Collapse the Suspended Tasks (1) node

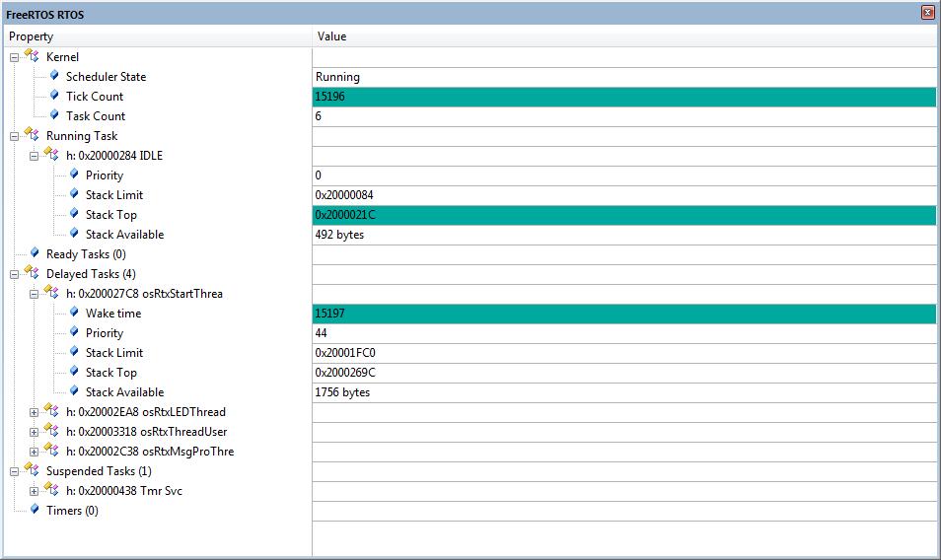15,472
